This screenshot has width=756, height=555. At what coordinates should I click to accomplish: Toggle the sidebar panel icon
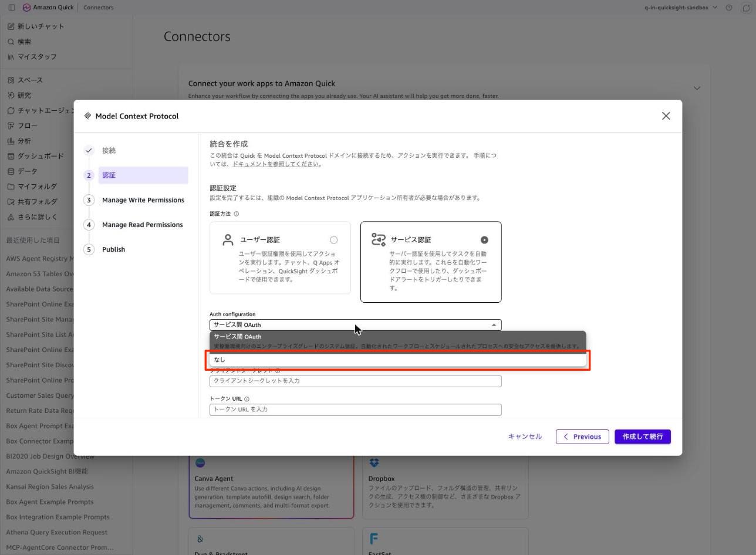point(12,8)
